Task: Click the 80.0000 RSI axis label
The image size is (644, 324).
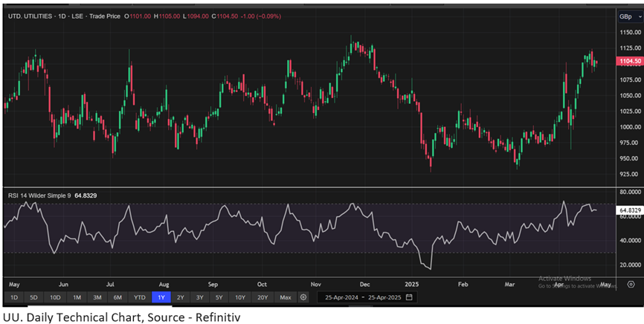Action: coord(630,192)
